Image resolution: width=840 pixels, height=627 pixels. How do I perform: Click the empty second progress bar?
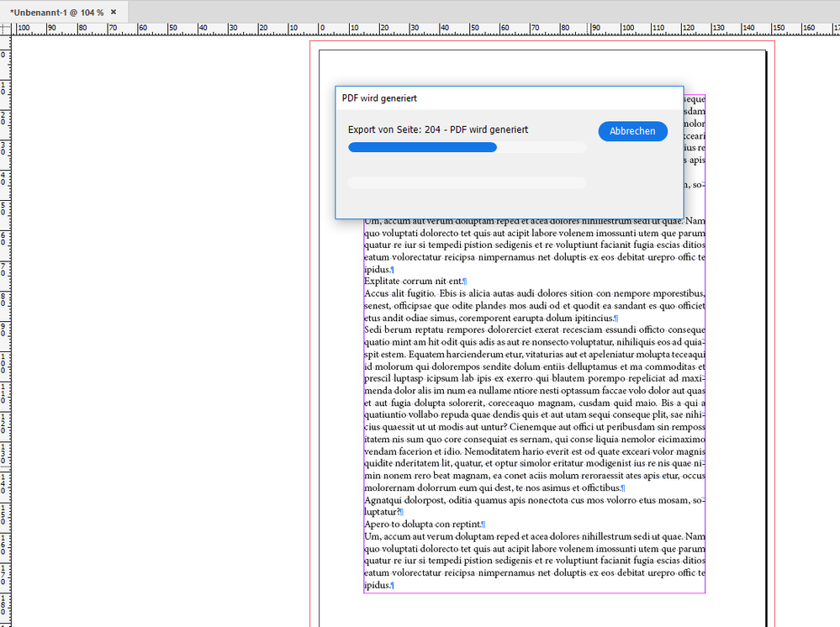pyautogui.click(x=468, y=182)
